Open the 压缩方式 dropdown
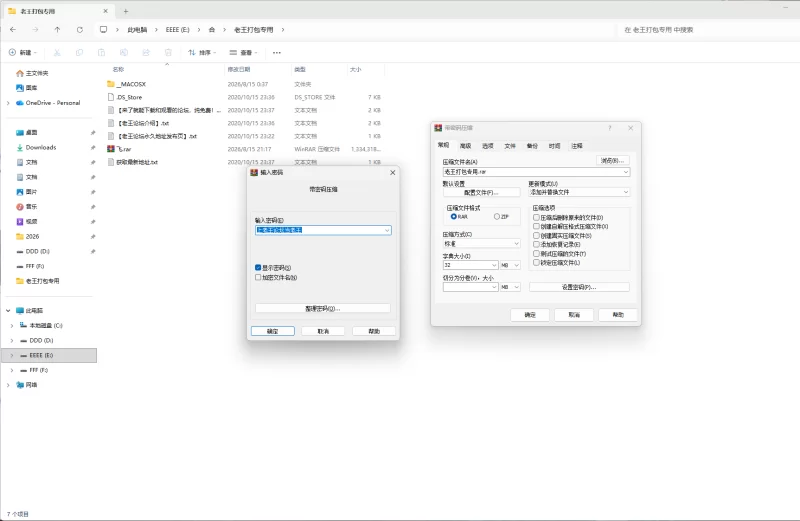800x521 pixels. 516,244
